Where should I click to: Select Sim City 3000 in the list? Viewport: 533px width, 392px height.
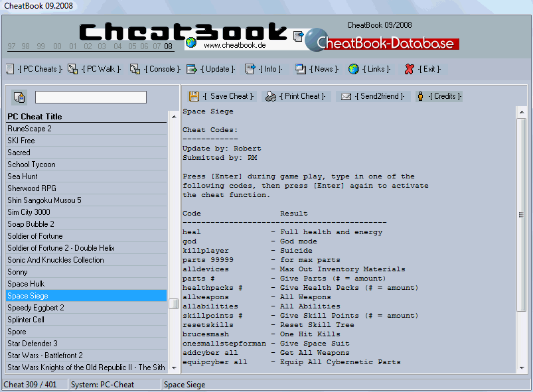point(87,212)
